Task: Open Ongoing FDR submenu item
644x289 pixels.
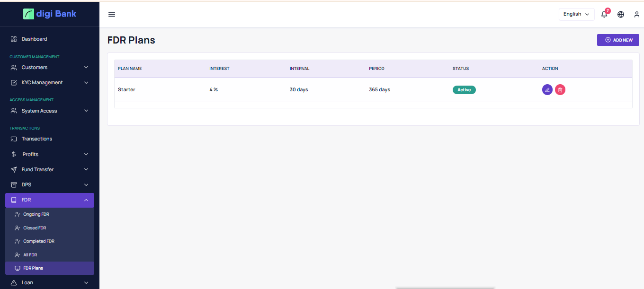Action: tap(36, 214)
